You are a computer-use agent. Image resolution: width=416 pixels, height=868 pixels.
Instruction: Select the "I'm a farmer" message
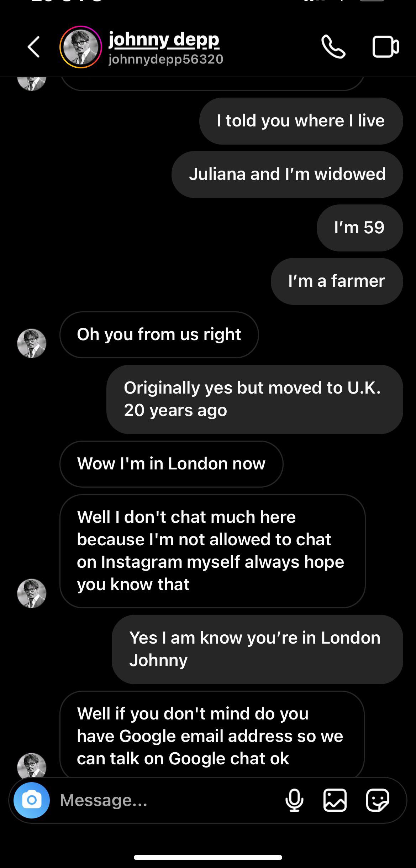click(337, 281)
